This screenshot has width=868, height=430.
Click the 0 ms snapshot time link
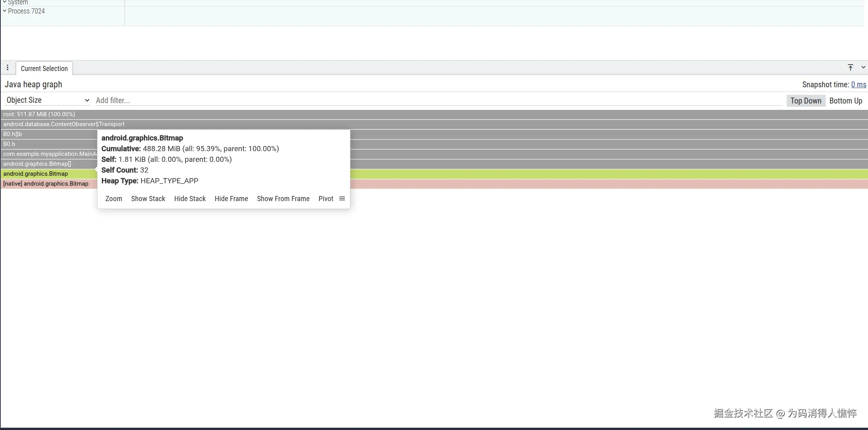[858, 84]
